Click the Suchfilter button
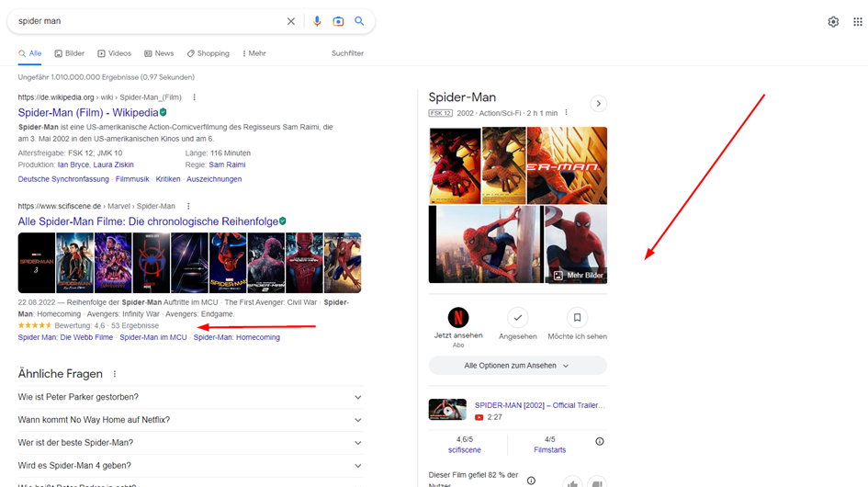Image resolution: width=868 pixels, height=487 pixels. (347, 53)
